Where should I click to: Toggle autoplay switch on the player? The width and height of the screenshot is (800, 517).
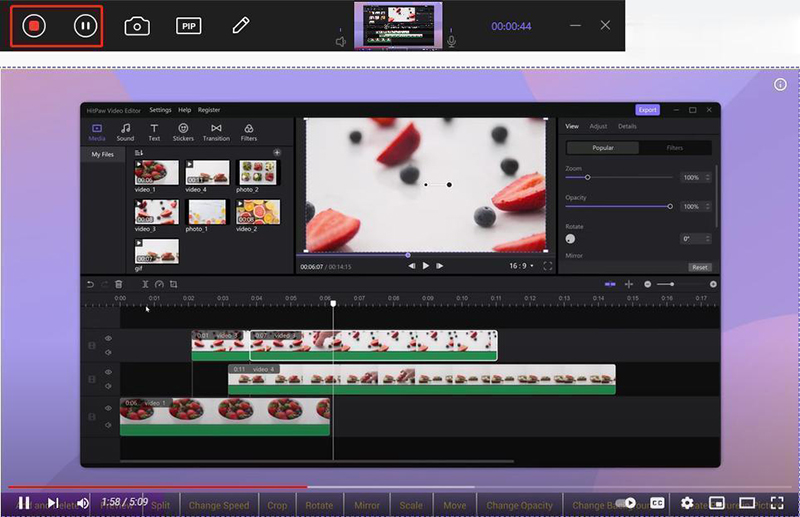[x=626, y=503]
